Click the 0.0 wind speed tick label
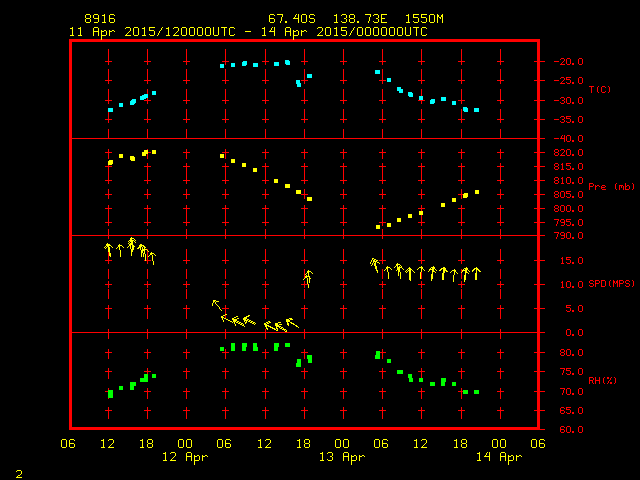The height and width of the screenshot is (480, 640). 574,333
